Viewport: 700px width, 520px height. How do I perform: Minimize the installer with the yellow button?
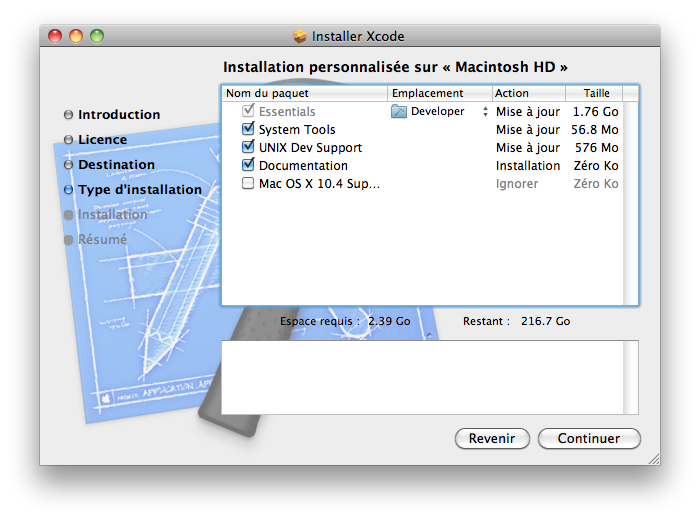[x=76, y=36]
